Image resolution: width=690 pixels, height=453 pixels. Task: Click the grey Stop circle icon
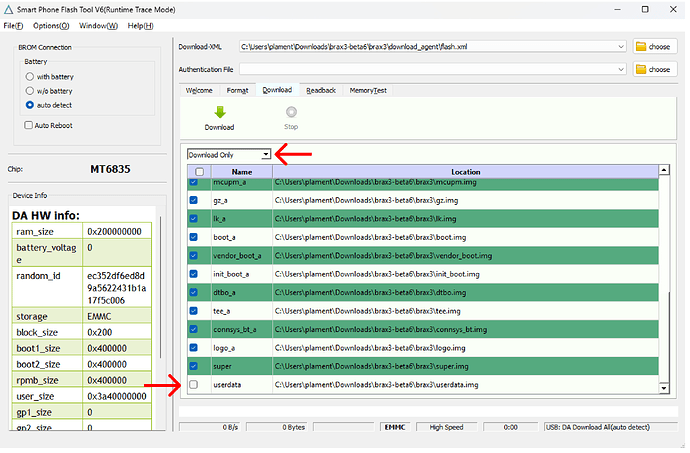[x=291, y=112]
